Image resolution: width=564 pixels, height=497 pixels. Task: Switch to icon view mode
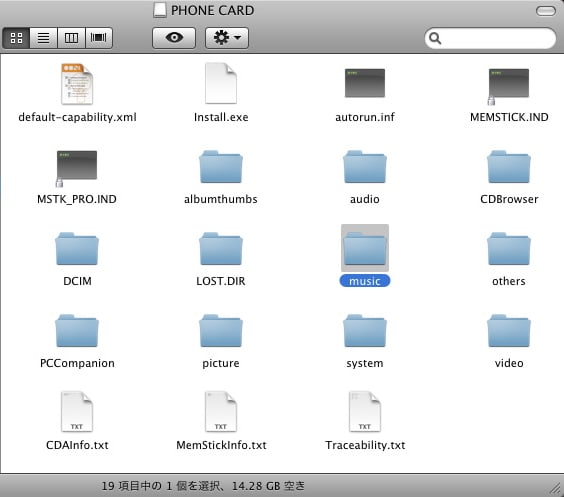point(16,38)
